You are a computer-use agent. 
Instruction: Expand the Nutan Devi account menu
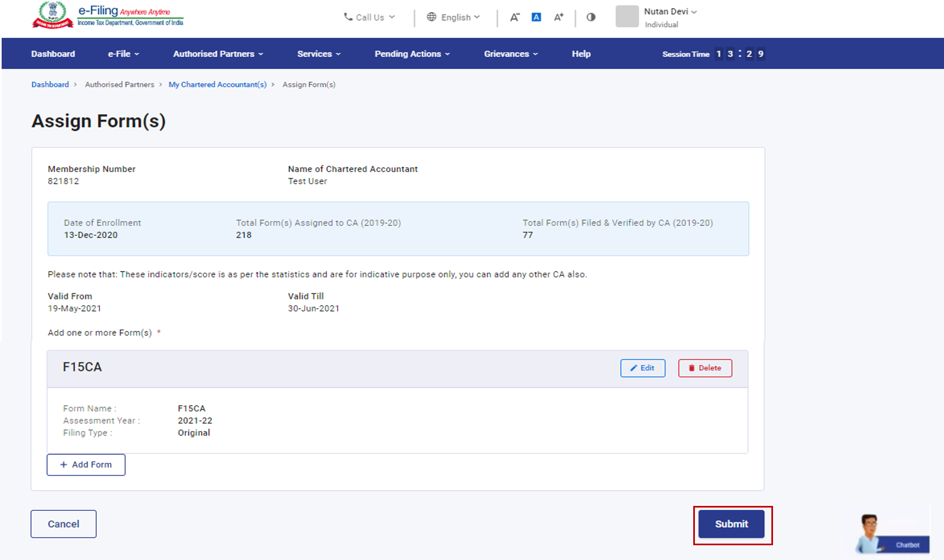pyautogui.click(x=670, y=11)
